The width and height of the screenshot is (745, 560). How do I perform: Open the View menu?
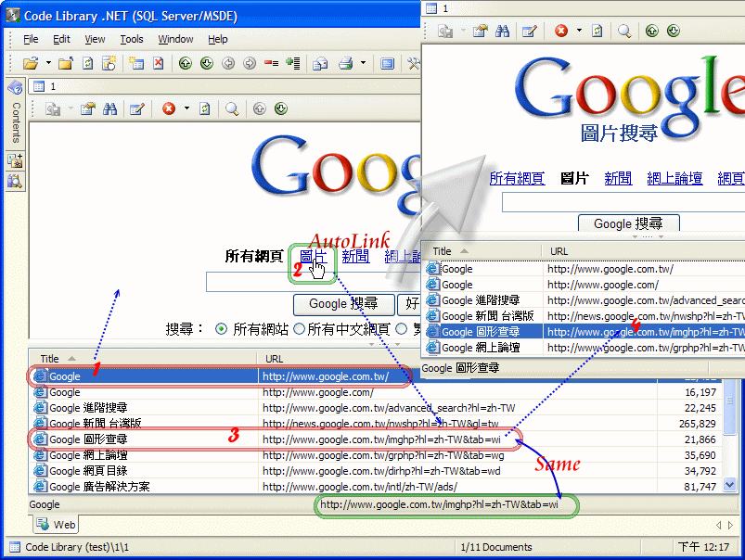coord(95,39)
